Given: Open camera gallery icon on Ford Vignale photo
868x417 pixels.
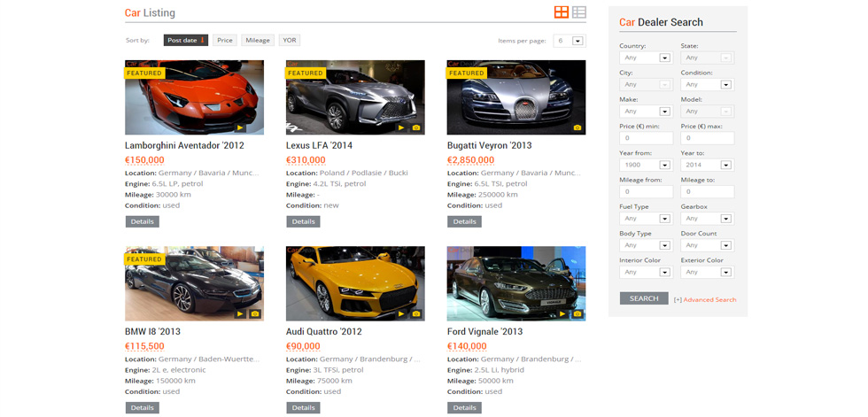Looking at the screenshot, I should 577,314.
